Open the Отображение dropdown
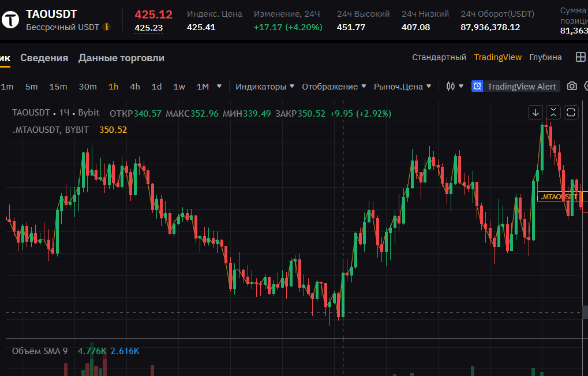This screenshot has width=588, height=376. (x=334, y=87)
